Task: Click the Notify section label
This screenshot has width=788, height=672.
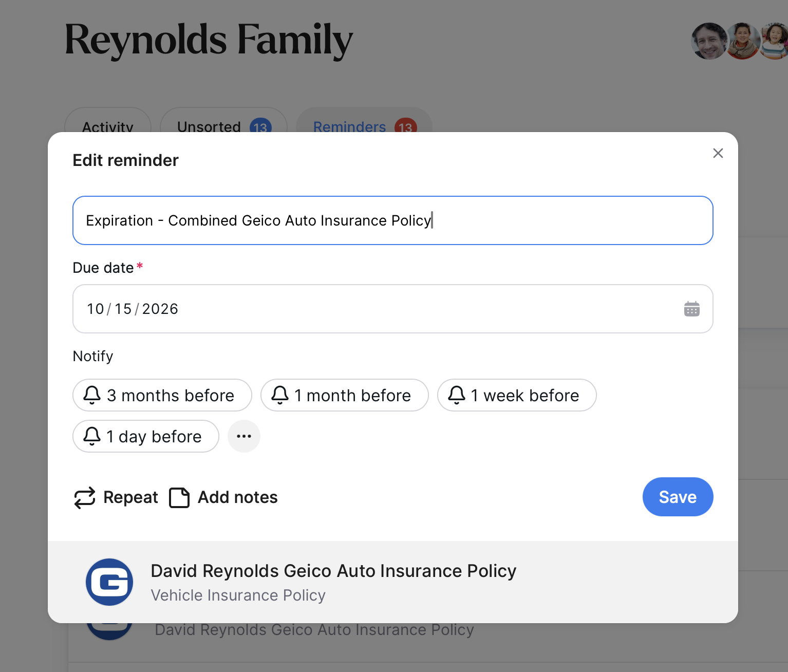Action: click(x=93, y=356)
